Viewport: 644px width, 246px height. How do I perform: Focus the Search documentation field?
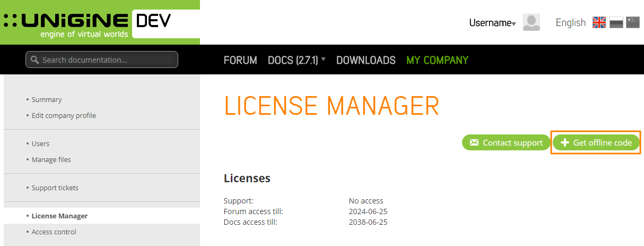[x=106, y=60]
